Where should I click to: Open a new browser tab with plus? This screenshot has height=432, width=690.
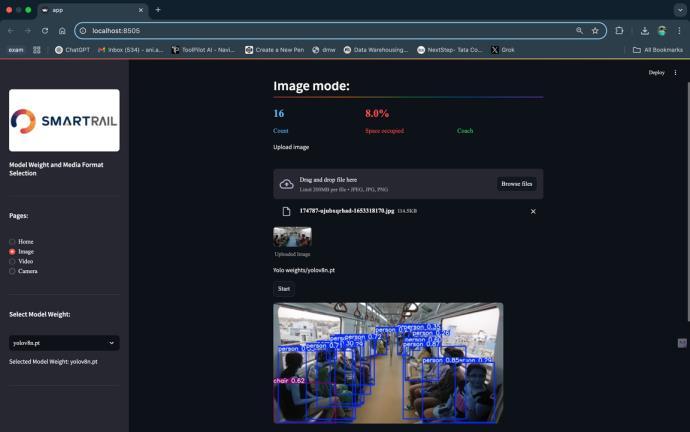(158, 10)
